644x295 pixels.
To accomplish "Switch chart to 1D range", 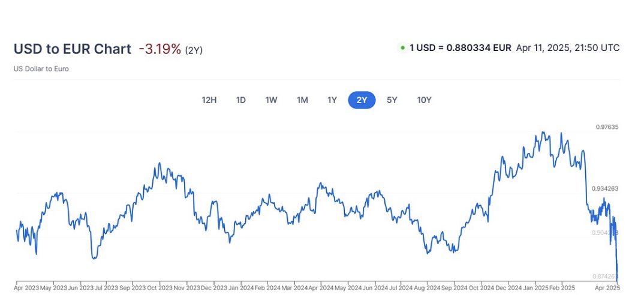I will click(240, 100).
